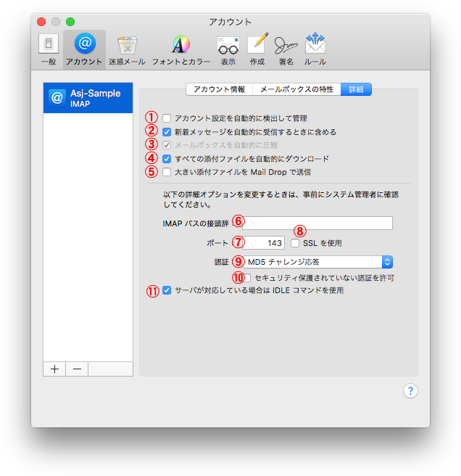Open the 認証 MD5 チャレンジ応答 dropdown
This screenshot has height=476, width=461.
pos(317,262)
